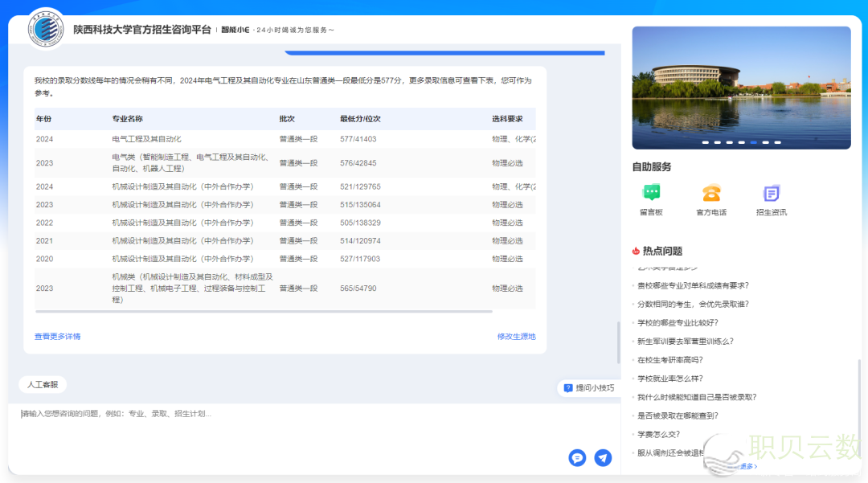Open the 官方电话 telephone icon
Image resolution: width=868 pixels, height=483 pixels.
pyautogui.click(x=711, y=193)
